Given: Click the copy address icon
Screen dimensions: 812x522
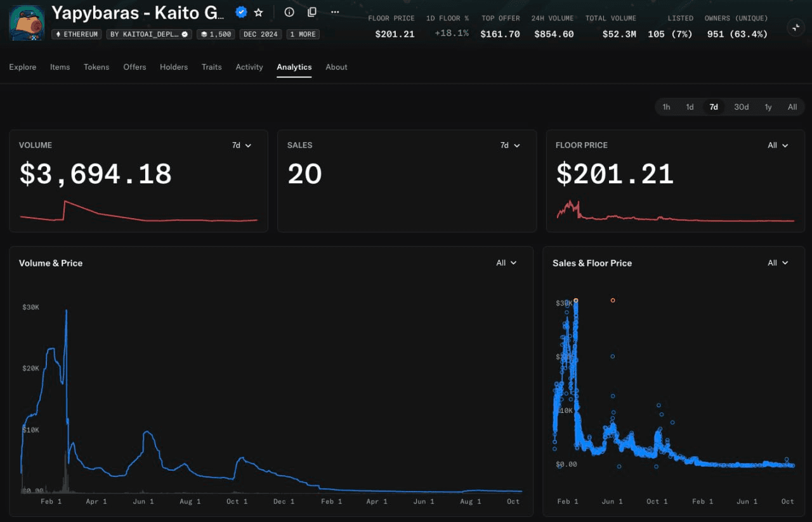Looking at the screenshot, I should 311,12.
